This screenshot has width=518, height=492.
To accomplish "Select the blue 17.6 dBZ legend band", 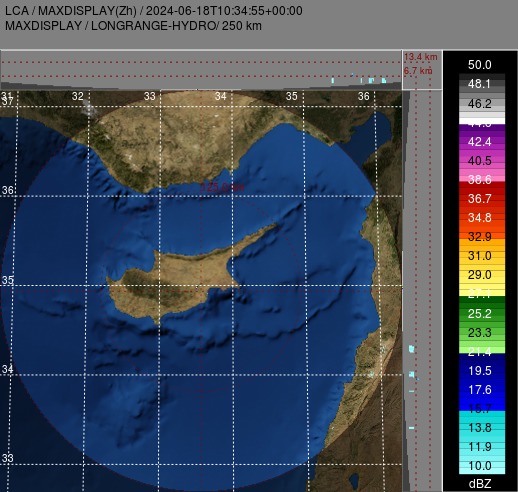I will pyautogui.click(x=482, y=389).
